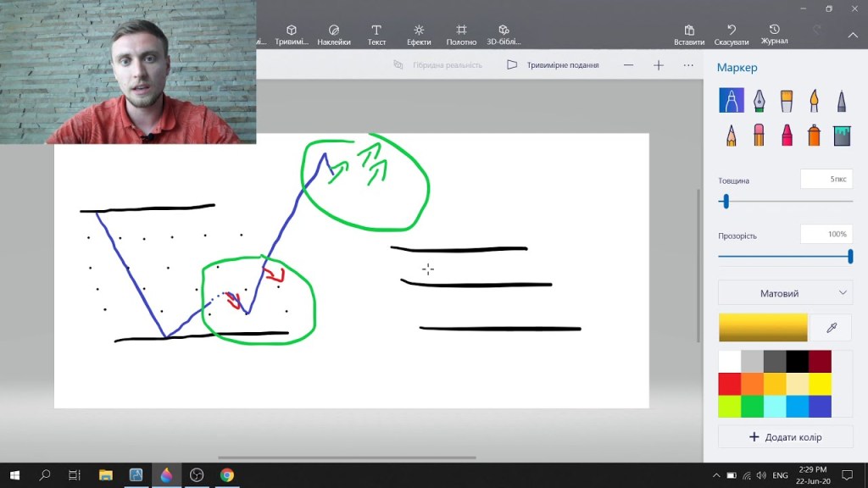Pick the Eraser tool
The height and width of the screenshot is (488, 868).
[x=759, y=135]
